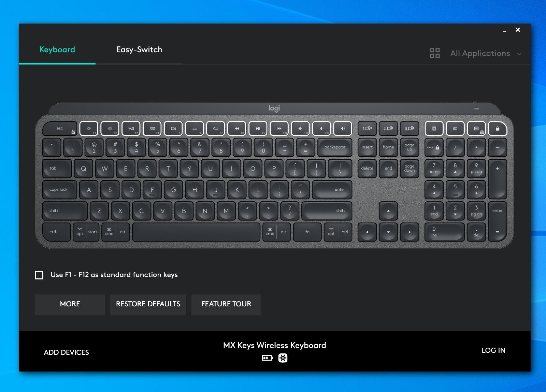Select the F9 play/pause key
546x392 pixels.
point(258,129)
